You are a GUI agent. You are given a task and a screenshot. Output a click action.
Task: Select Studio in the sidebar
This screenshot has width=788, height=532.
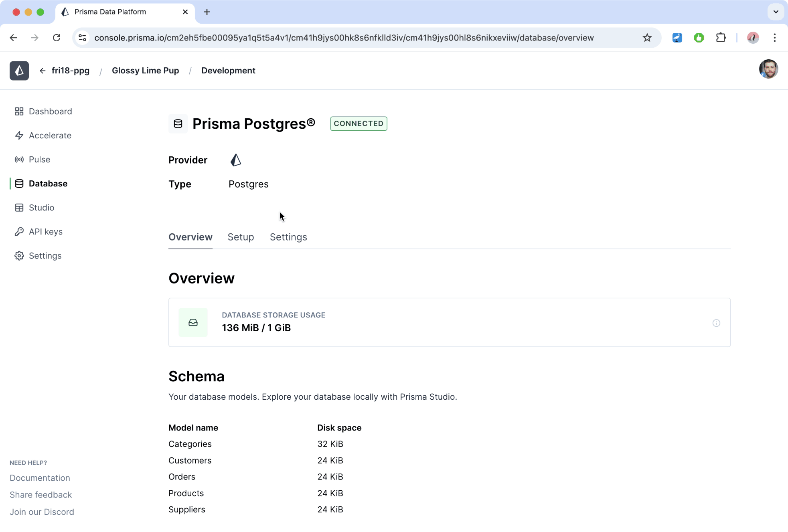pos(41,207)
